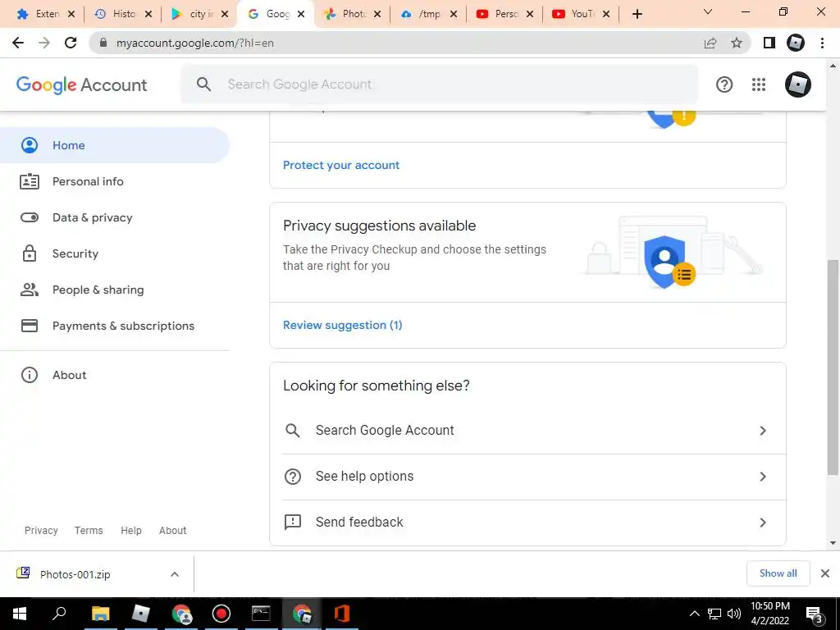This screenshot has height=630, width=840.
Task: Close the History tab
Action: tap(148, 14)
